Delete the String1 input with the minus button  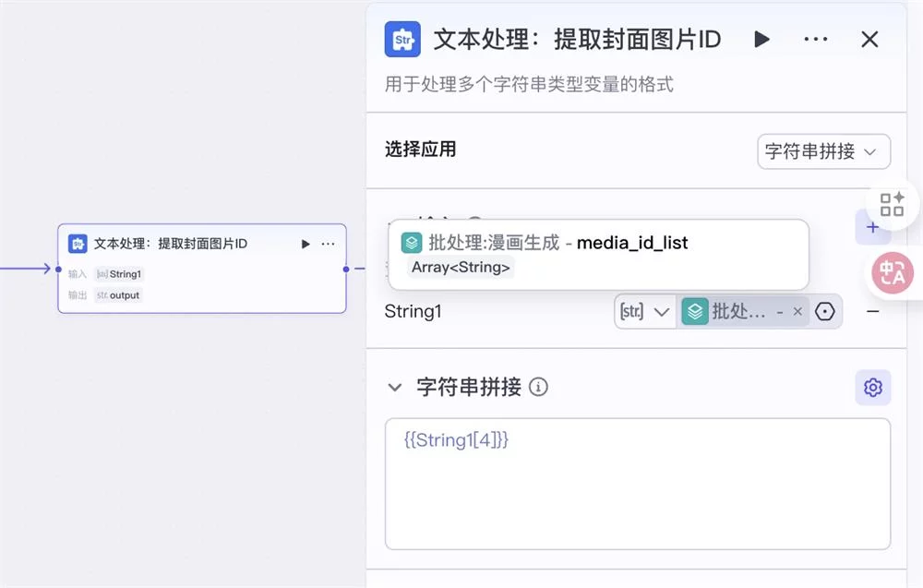[x=872, y=312]
